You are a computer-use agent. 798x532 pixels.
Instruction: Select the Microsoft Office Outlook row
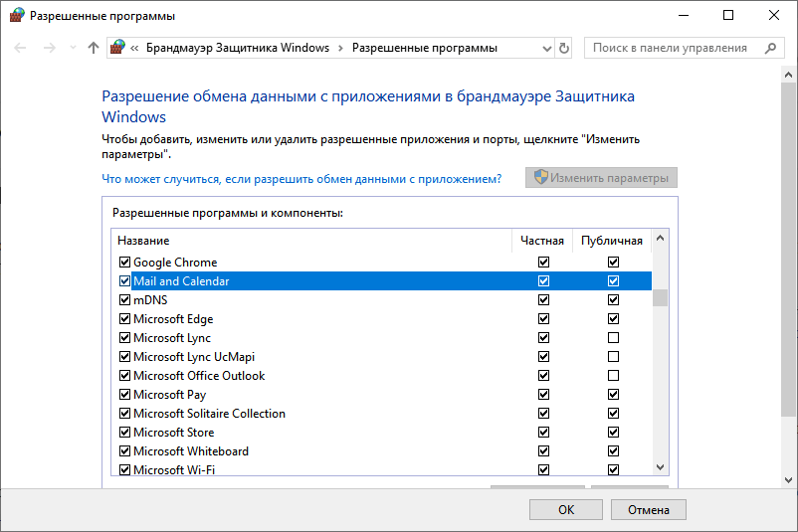coord(382,375)
